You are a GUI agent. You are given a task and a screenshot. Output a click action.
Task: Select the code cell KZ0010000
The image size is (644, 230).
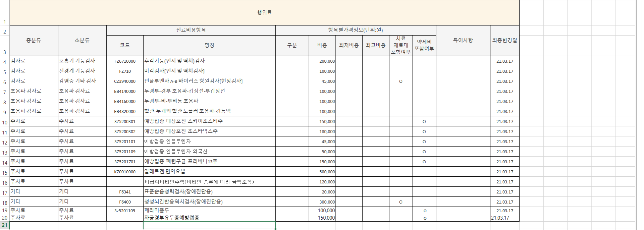[x=125, y=172]
